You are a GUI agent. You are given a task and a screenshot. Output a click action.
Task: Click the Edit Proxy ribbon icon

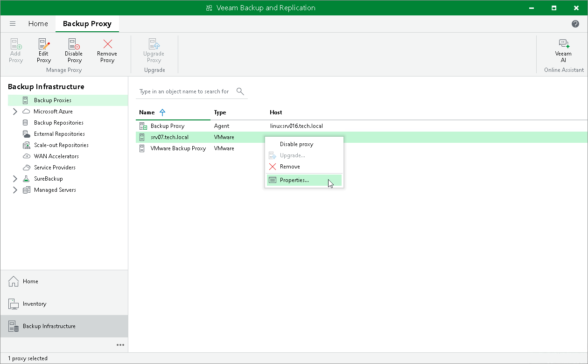point(44,44)
